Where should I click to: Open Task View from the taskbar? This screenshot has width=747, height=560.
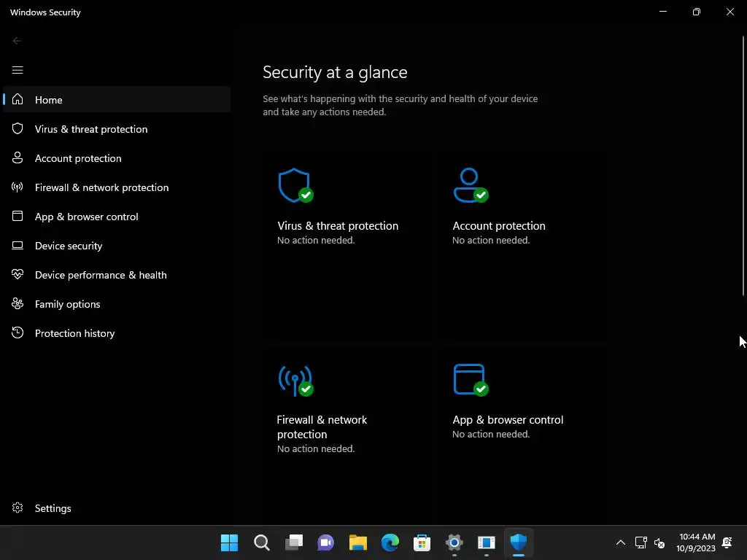point(294,542)
